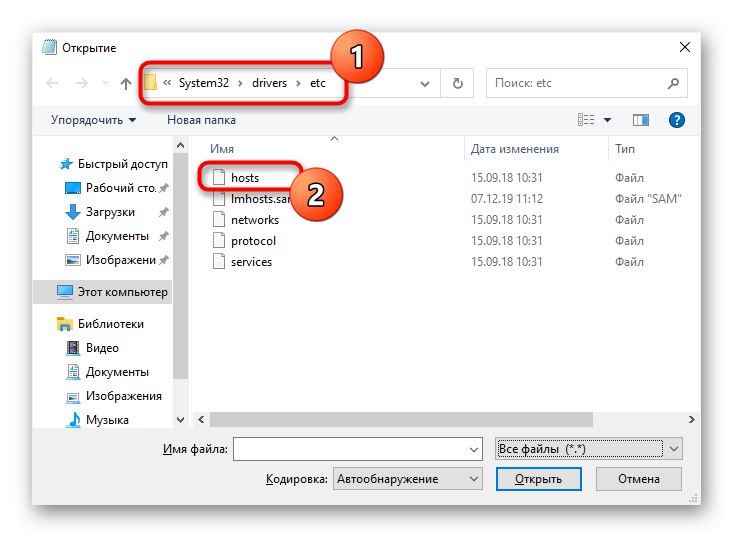Screen dimensions: 733x537
Task: Click sidebar scrollbar down arrow
Action: 180,420
